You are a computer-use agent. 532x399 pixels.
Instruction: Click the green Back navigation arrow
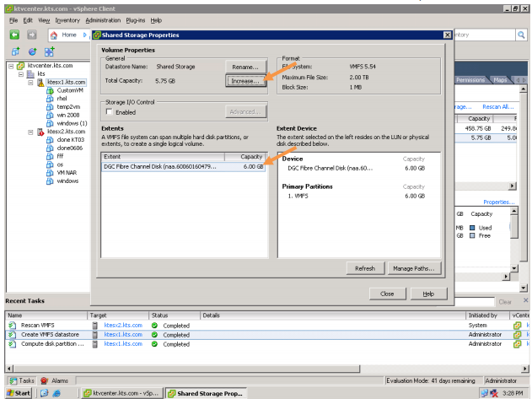14,35
